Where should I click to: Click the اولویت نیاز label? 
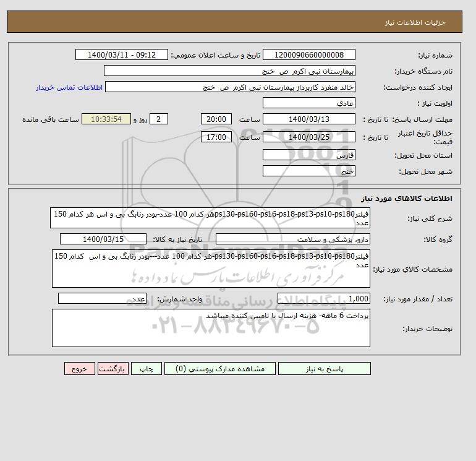point(435,103)
